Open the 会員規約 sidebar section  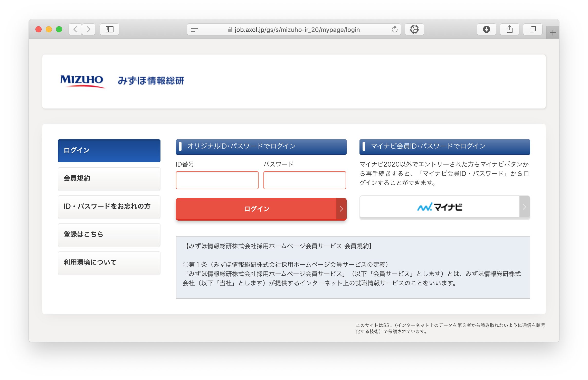coord(109,178)
